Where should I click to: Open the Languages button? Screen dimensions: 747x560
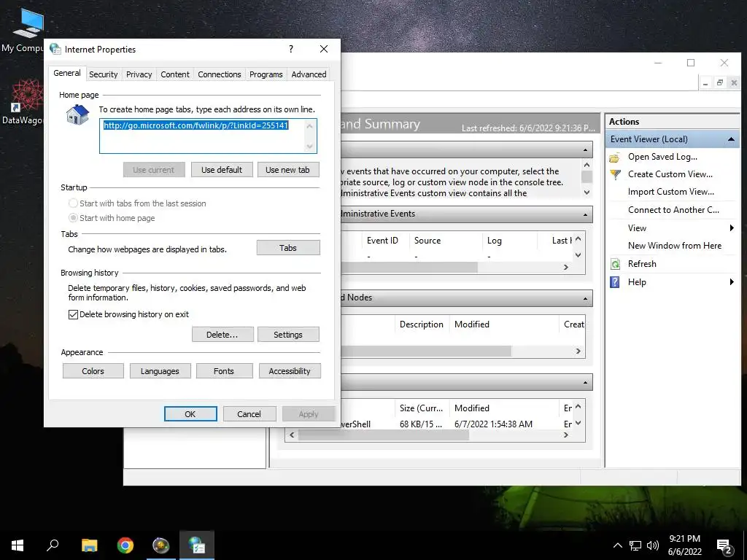(x=160, y=371)
